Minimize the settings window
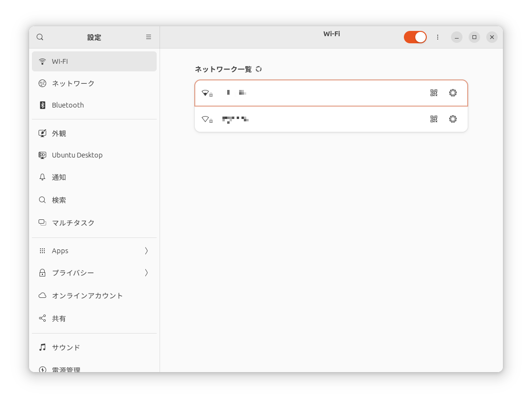The image size is (532, 404). pos(457,37)
